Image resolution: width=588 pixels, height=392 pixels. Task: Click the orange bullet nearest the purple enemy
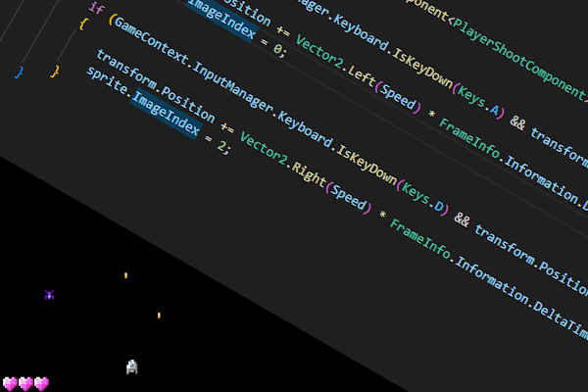125,275
